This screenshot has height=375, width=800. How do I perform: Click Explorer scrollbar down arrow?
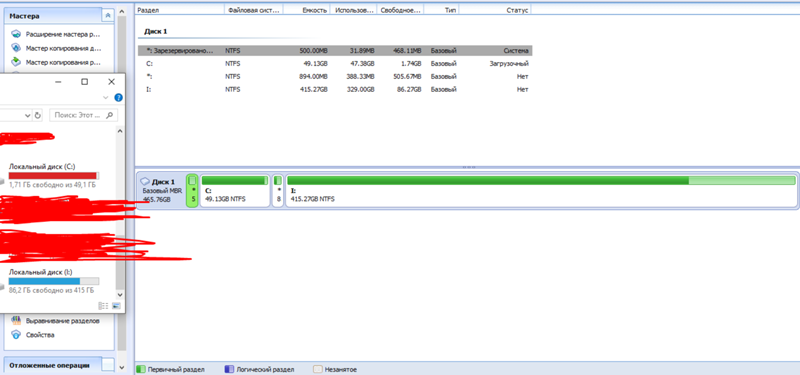pos(120,295)
